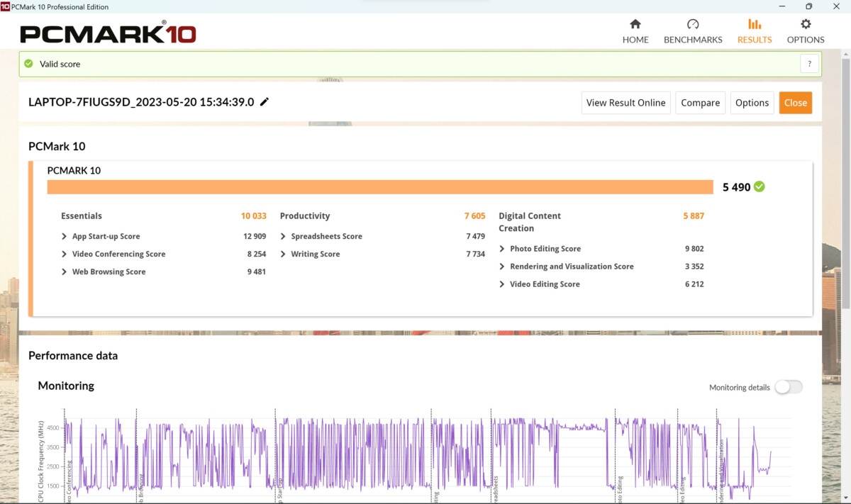The height and width of the screenshot is (504, 851).
Task: Click the Photo Editing value 9 802
Action: 694,249
